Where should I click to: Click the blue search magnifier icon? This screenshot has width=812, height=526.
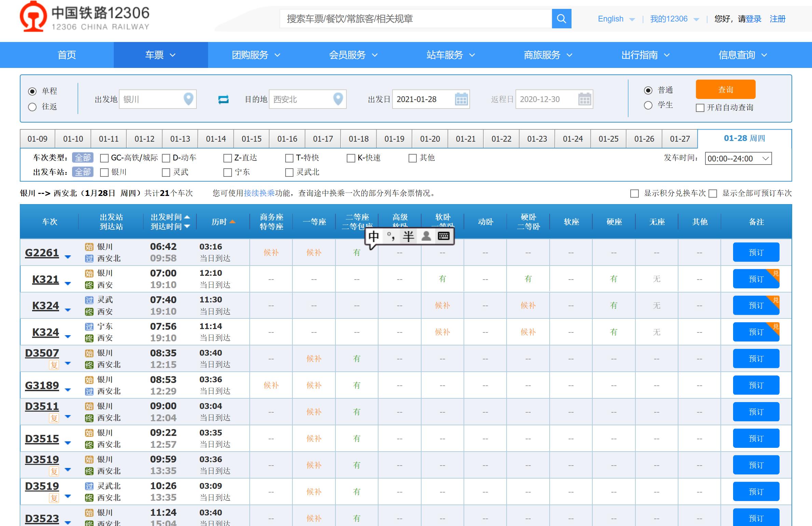(x=561, y=19)
